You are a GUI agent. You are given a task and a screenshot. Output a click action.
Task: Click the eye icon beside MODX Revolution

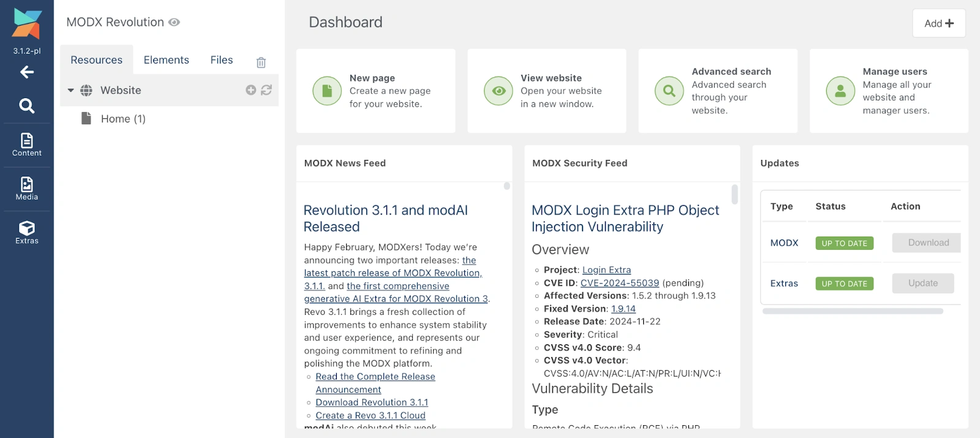tap(175, 22)
